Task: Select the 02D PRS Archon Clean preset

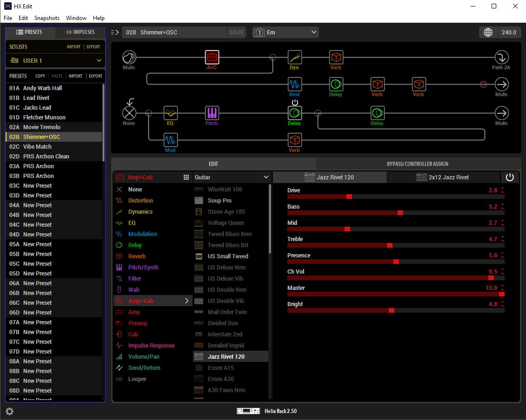Action: tap(53, 157)
